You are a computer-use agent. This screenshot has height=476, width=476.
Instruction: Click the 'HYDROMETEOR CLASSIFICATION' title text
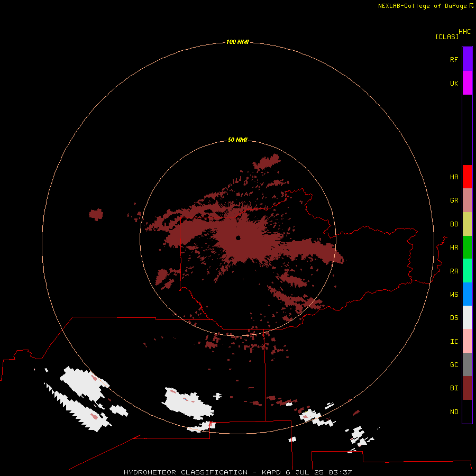click(186, 472)
